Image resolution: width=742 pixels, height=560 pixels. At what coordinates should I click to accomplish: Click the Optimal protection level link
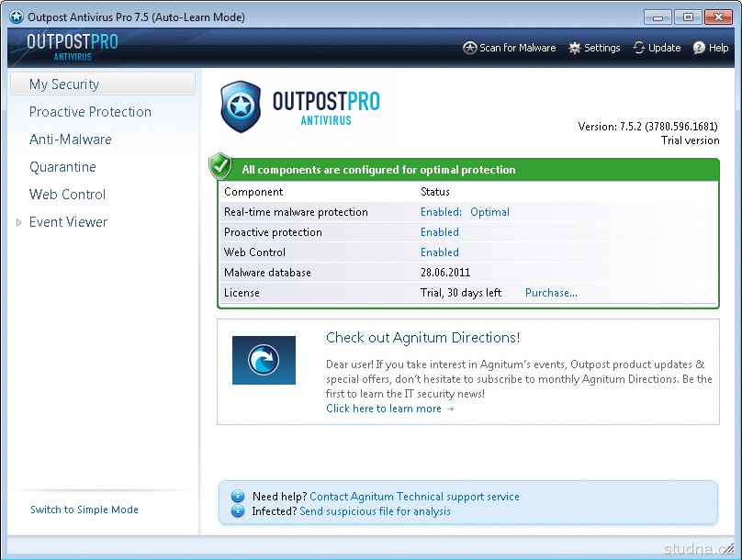point(489,212)
